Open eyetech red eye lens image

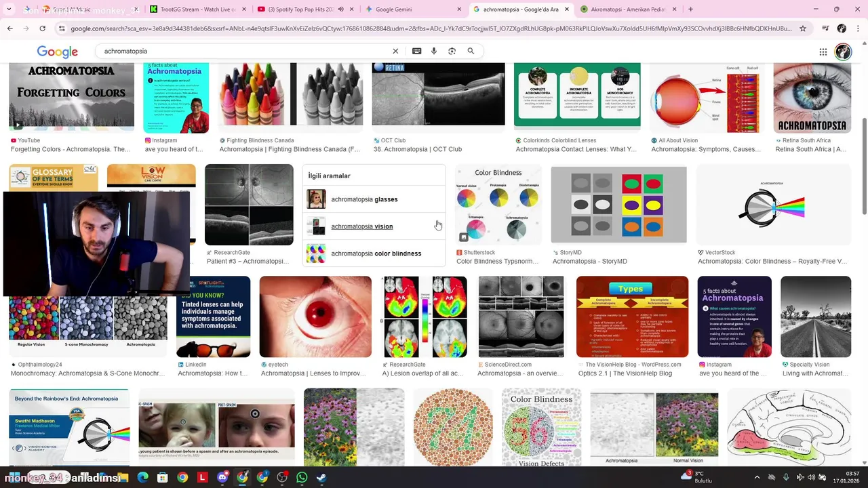315,317
